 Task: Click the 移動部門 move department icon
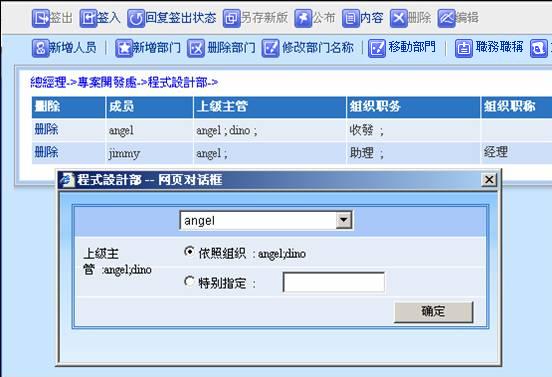coord(377,48)
